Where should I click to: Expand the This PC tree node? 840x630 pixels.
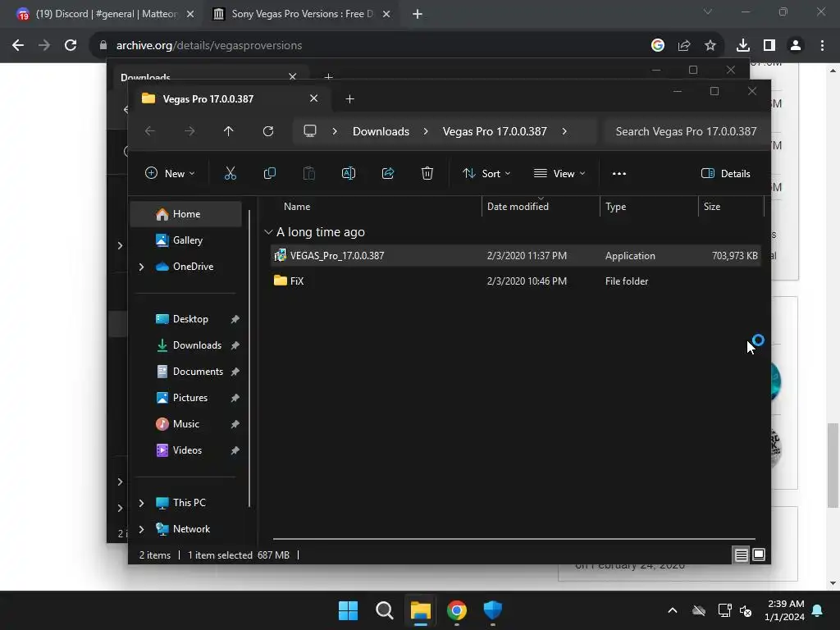pyautogui.click(x=141, y=503)
